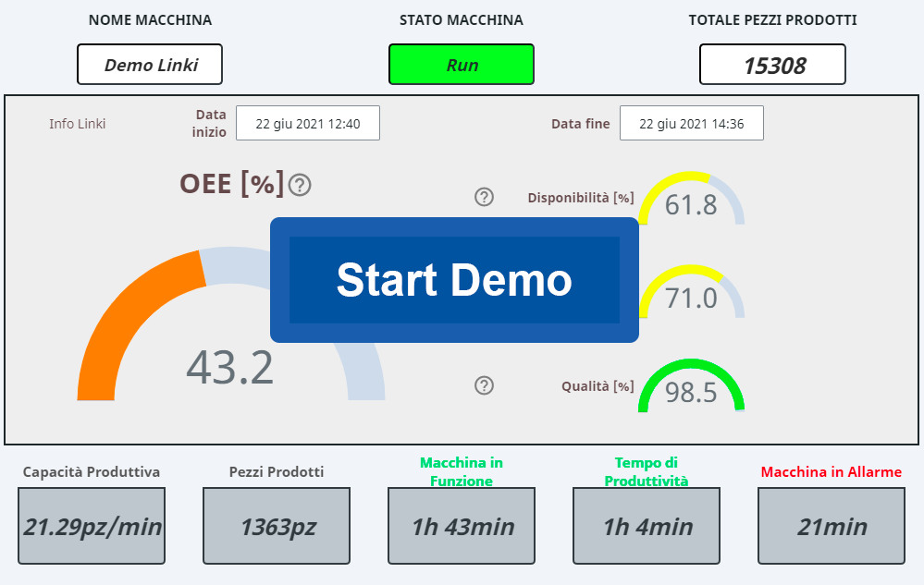The image size is (924, 585).
Task: Click the Pezzi Prodotti label
Action: pyautogui.click(x=277, y=472)
